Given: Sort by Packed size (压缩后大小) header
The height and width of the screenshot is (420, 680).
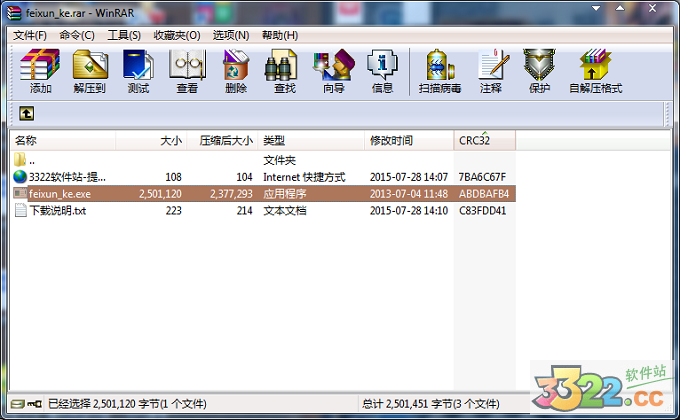Looking at the screenshot, I should coord(222,141).
